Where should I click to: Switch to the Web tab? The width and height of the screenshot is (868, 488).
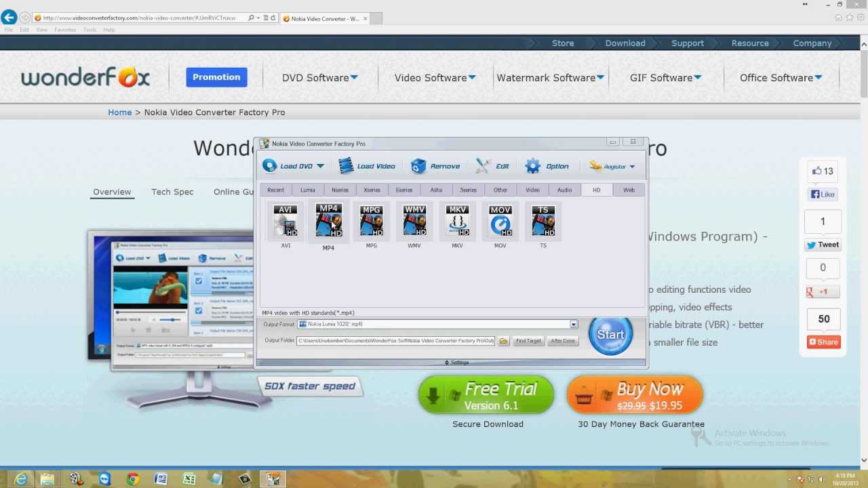629,190
